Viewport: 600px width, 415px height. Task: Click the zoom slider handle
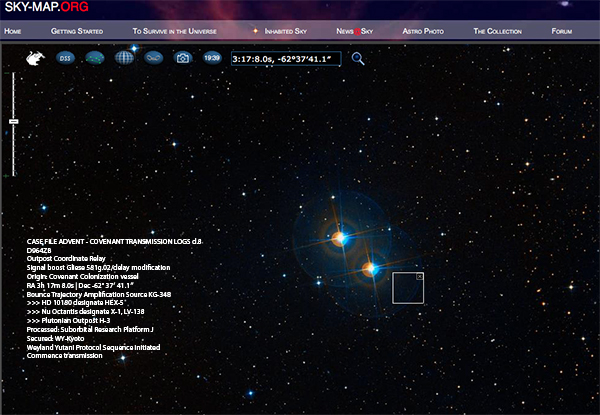14,121
